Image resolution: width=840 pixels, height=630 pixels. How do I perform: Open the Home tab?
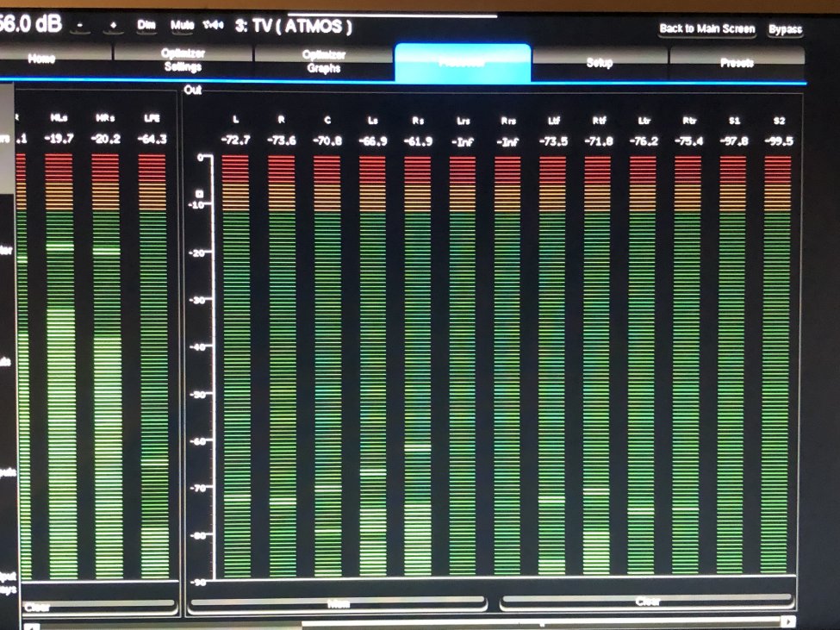(x=56, y=59)
